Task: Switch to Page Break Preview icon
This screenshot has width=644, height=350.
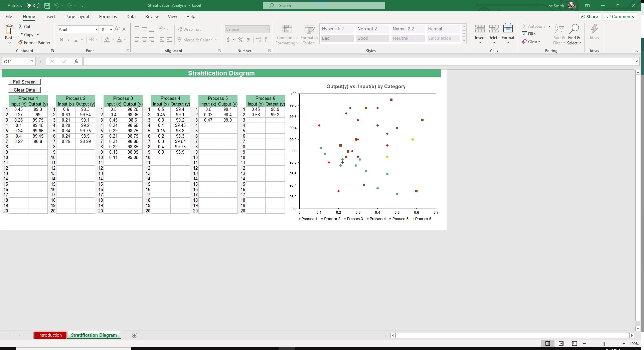Action: [x=575, y=344]
